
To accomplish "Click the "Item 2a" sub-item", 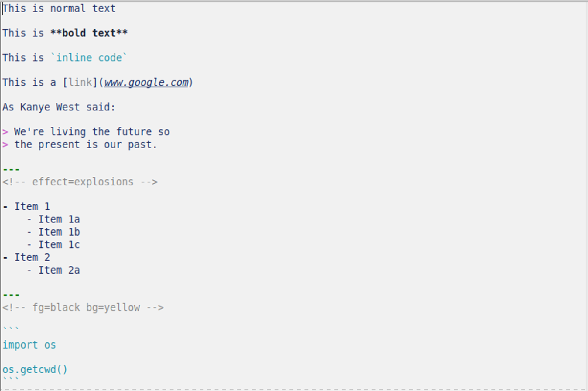I will pos(59,270).
